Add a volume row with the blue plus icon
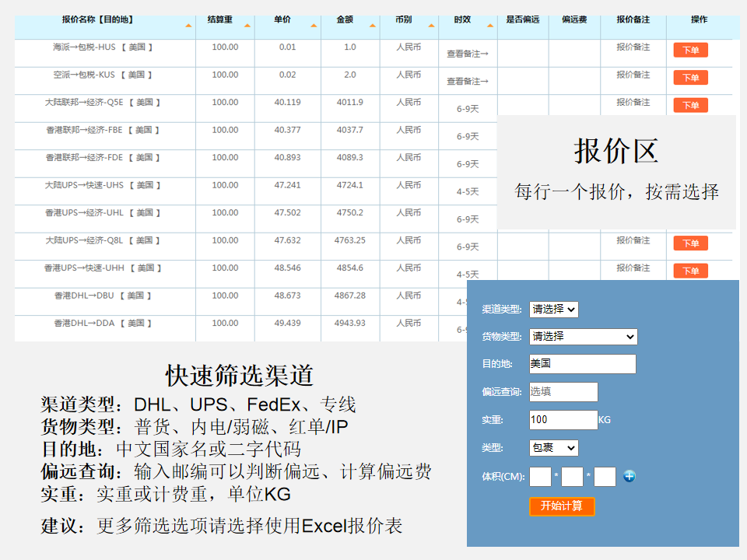This screenshot has width=747, height=560. [629, 476]
